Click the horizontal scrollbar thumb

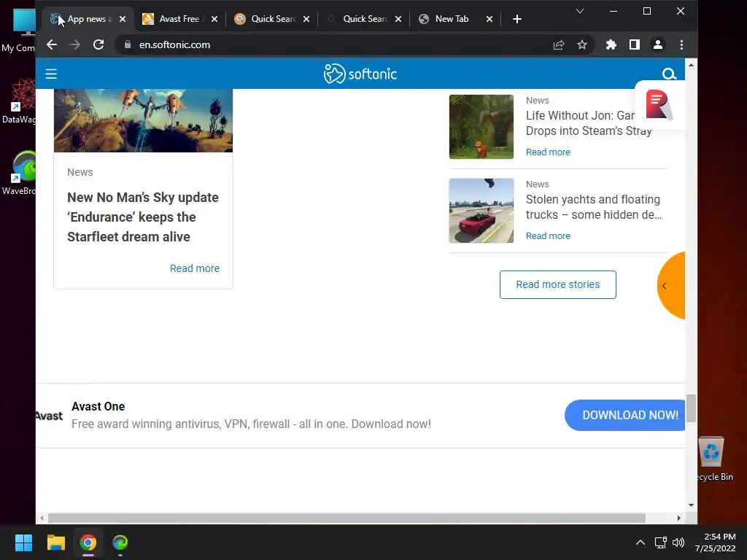(347, 518)
